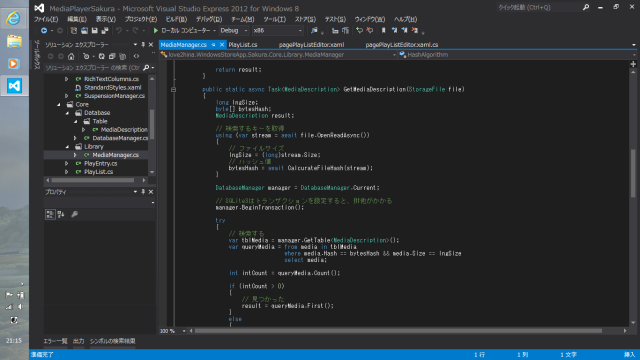
Task: Collapse the Table folder
Action: point(76,122)
